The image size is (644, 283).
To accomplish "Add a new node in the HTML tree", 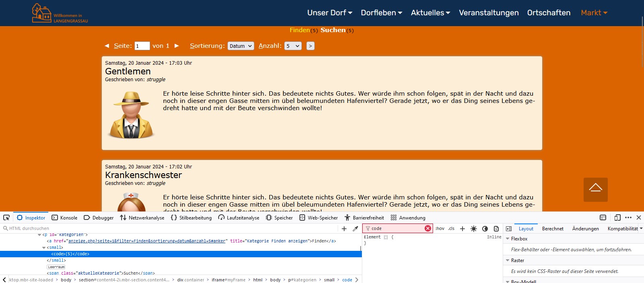I will 344,228.
